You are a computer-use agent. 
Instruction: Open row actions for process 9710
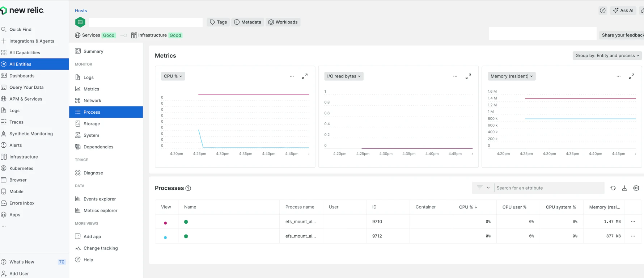(x=633, y=222)
